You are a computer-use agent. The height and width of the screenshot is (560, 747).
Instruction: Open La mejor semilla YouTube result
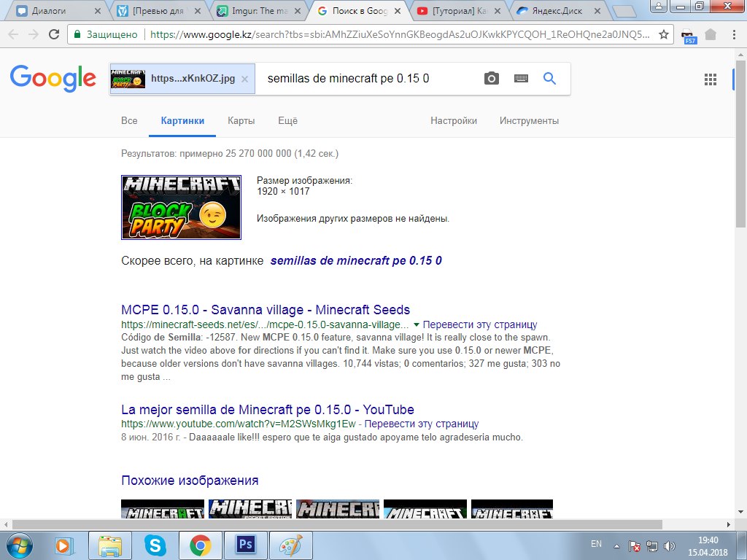click(267, 410)
